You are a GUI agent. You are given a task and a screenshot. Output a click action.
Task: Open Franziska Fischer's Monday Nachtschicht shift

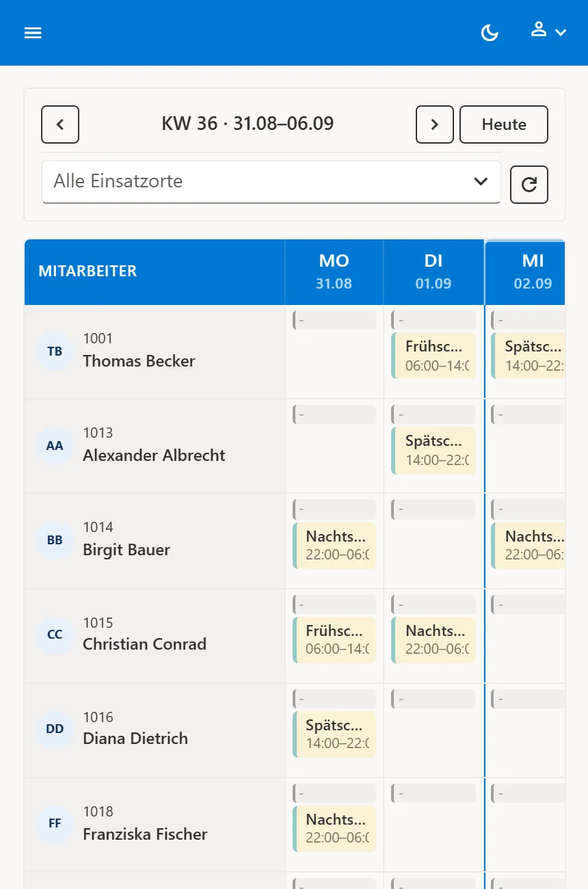pyautogui.click(x=334, y=829)
